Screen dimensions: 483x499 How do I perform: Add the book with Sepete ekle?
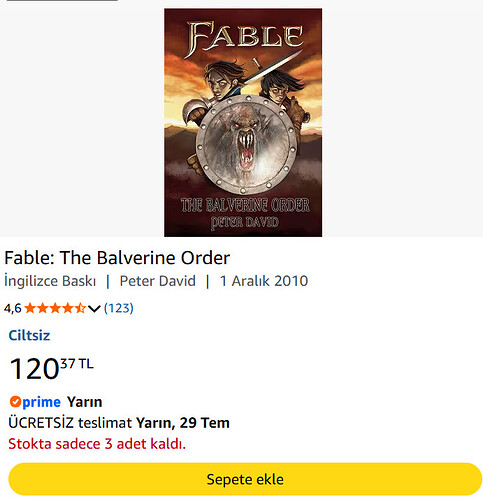245,479
